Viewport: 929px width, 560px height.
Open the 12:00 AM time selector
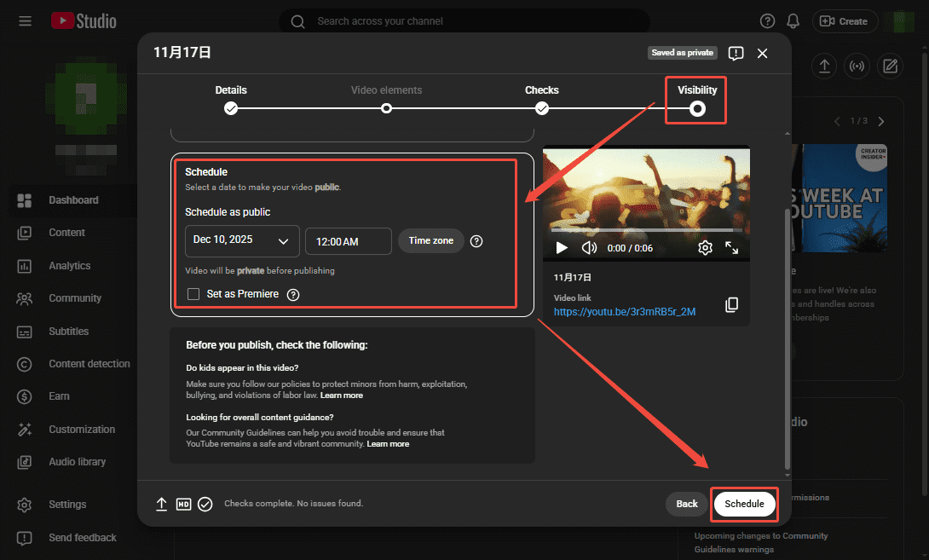coord(348,241)
